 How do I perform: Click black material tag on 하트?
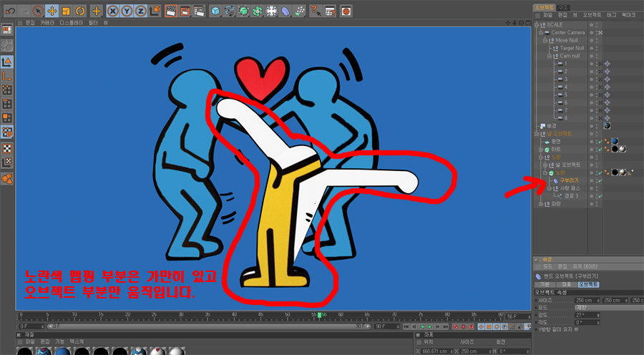(x=615, y=149)
